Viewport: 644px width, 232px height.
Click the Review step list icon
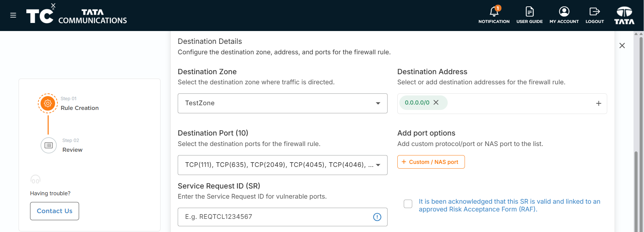49,145
